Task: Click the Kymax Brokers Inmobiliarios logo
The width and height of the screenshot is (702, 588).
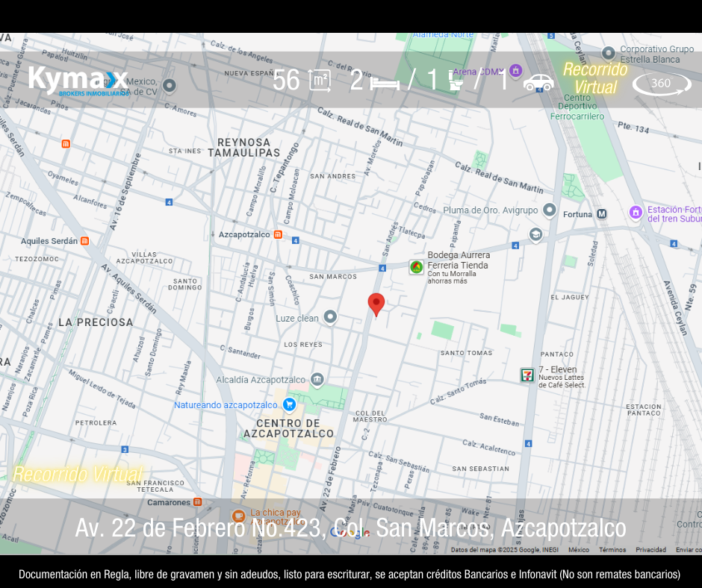Action: (79, 81)
